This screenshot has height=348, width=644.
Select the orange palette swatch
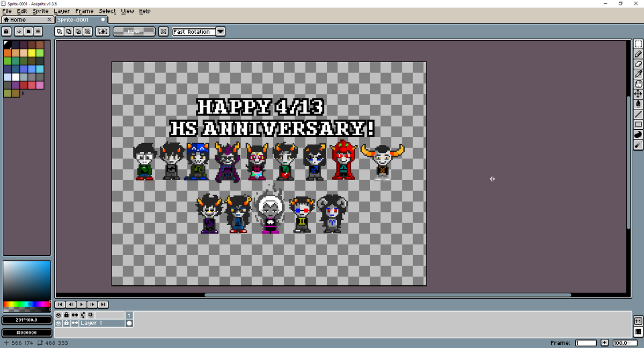pos(8,53)
